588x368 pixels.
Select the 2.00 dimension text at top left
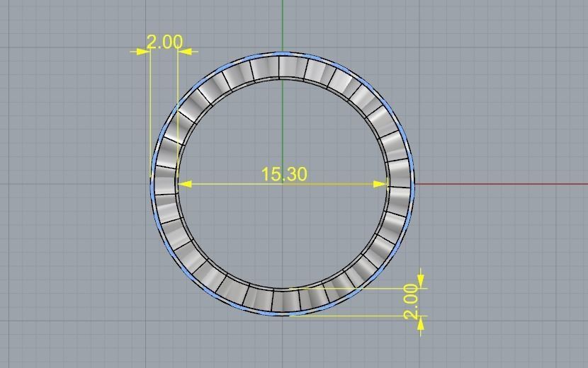click(164, 42)
